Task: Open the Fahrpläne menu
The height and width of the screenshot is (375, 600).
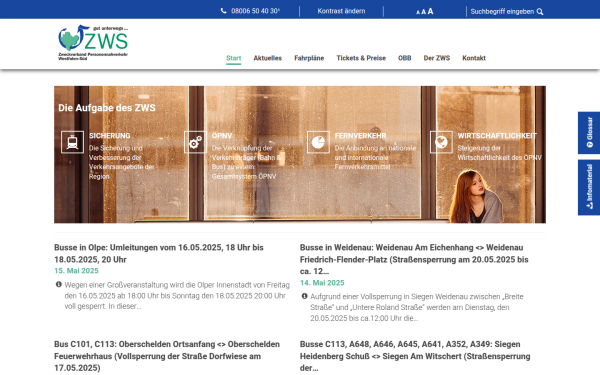Action: tap(309, 58)
